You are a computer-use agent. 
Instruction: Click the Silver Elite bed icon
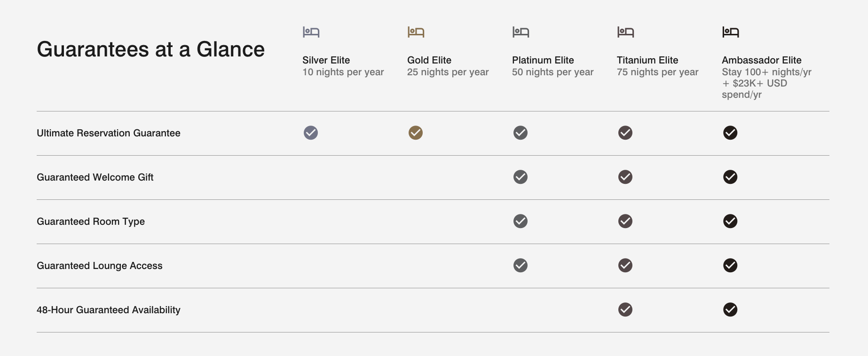click(x=311, y=32)
